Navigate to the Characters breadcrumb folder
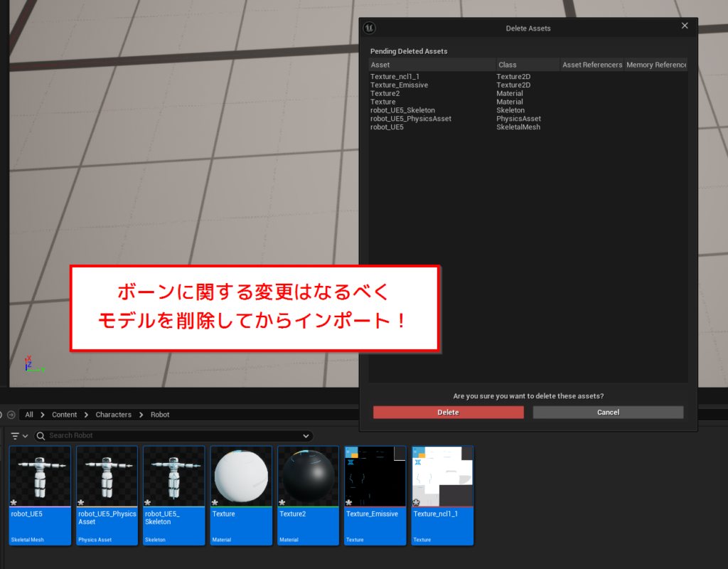The height and width of the screenshot is (569, 728). point(114,415)
